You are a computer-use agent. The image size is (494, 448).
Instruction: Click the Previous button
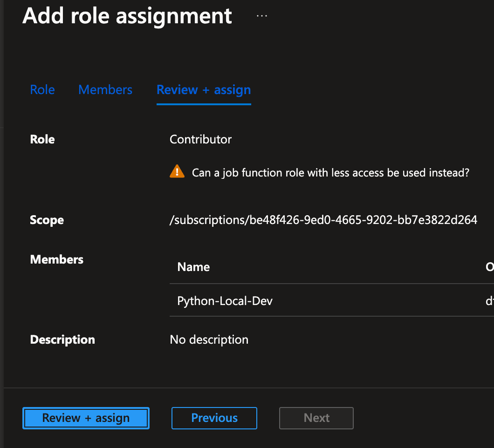pyautogui.click(x=214, y=418)
